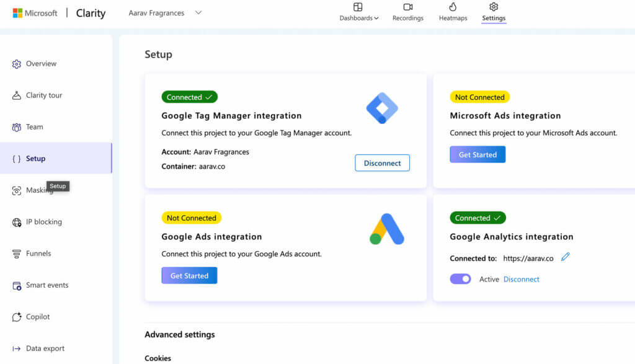Disconnect the Google Tag Manager integration
This screenshot has height=364, width=635.
pyautogui.click(x=382, y=162)
